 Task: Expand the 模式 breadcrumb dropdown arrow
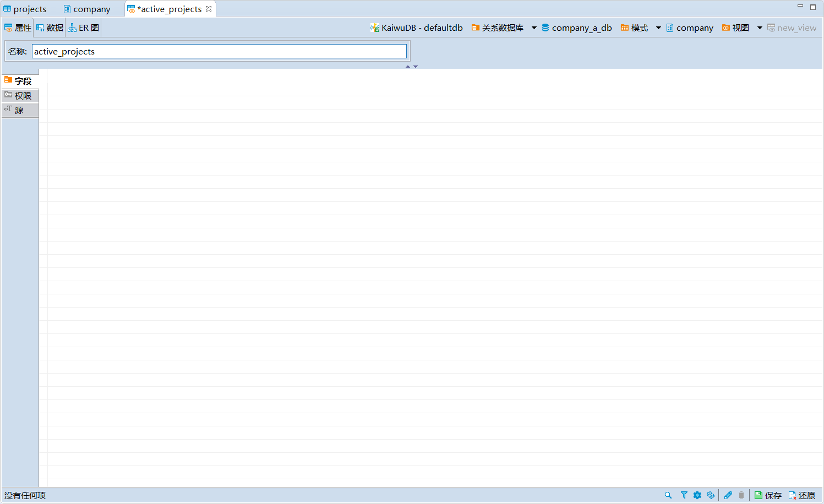pos(658,28)
